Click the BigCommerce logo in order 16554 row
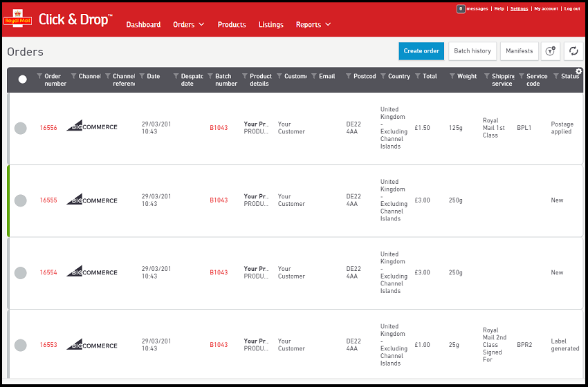The width and height of the screenshot is (588, 387). tap(92, 271)
